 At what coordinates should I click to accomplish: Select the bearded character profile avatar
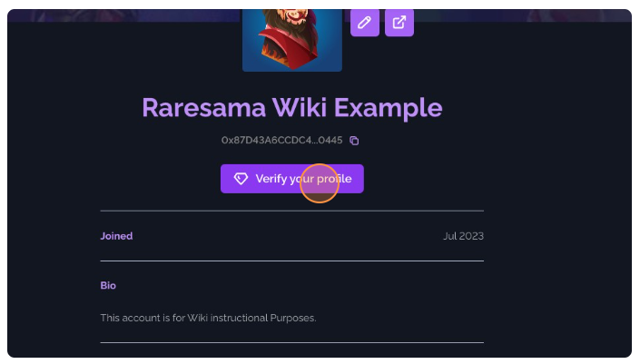[292, 40]
